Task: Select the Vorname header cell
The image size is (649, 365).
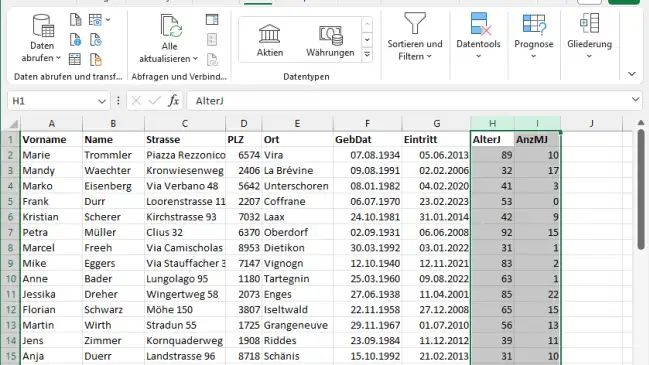Action: click(51, 139)
